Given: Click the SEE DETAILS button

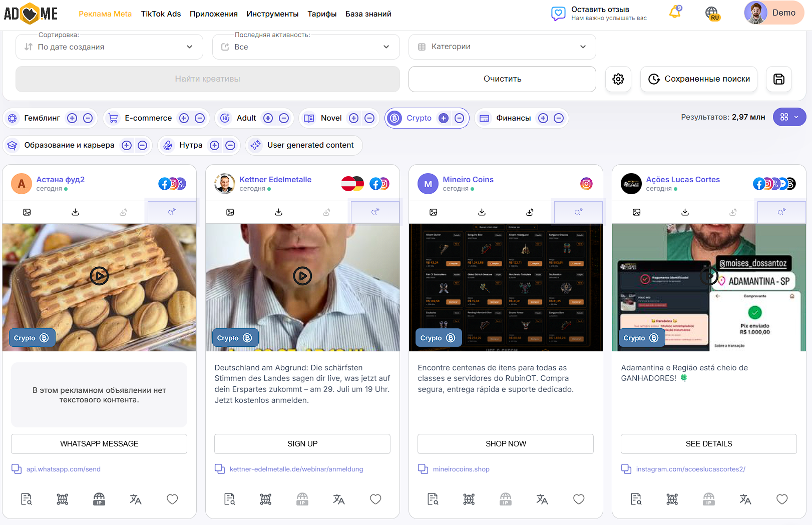Looking at the screenshot, I should pyautogui.click(x=709, y=444).
